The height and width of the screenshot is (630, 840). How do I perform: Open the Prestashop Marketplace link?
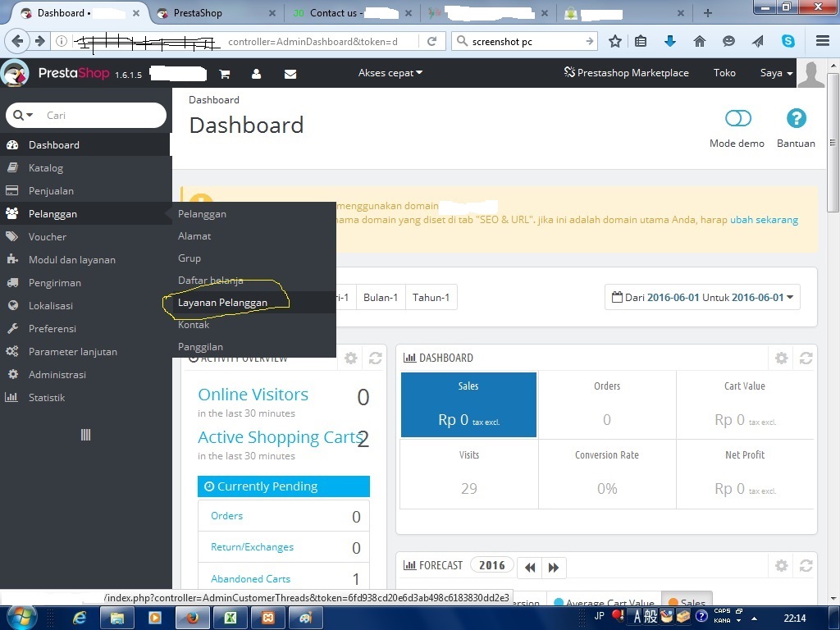click(x=626, y=73)
